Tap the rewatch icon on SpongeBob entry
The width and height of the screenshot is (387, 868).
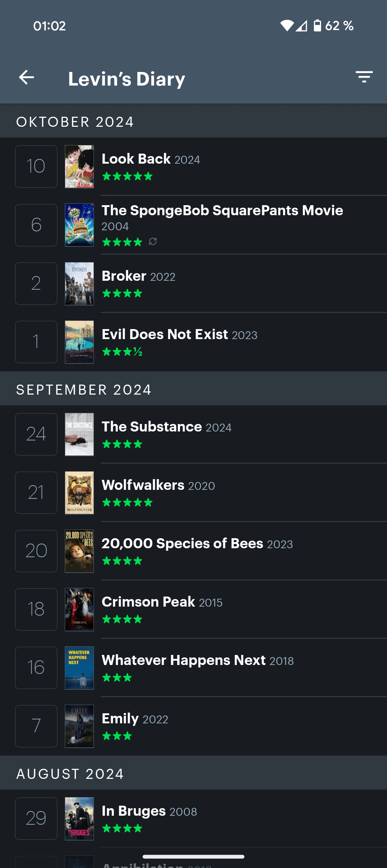[153, 242]
